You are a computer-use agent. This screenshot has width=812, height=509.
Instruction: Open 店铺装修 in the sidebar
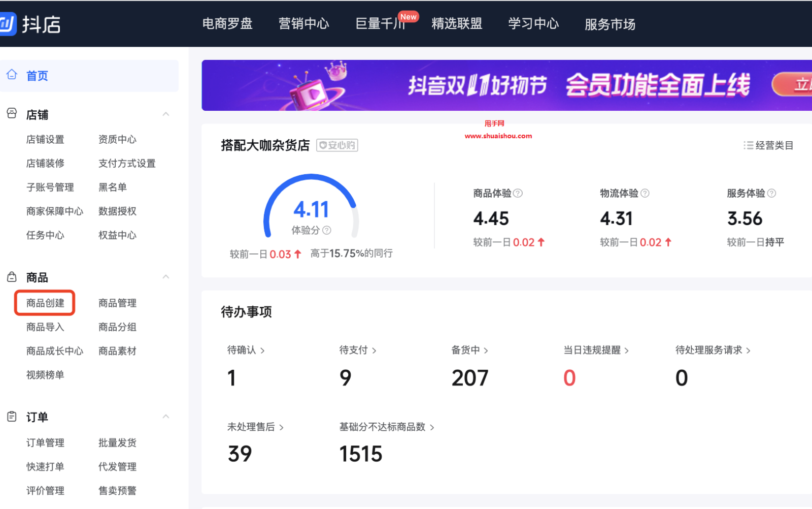45,163
